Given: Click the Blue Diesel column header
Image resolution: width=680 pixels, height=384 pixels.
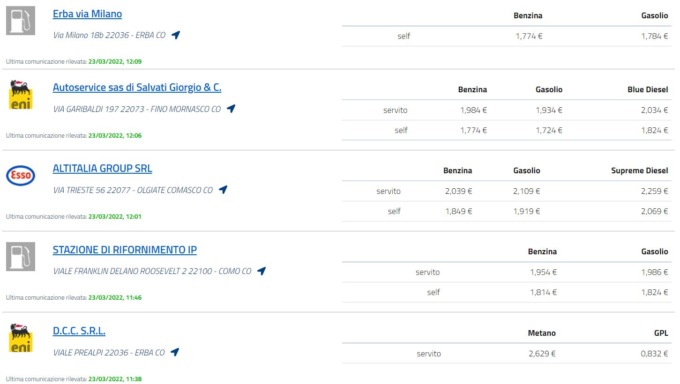Looking at the screenshot, I should point(647,89).
